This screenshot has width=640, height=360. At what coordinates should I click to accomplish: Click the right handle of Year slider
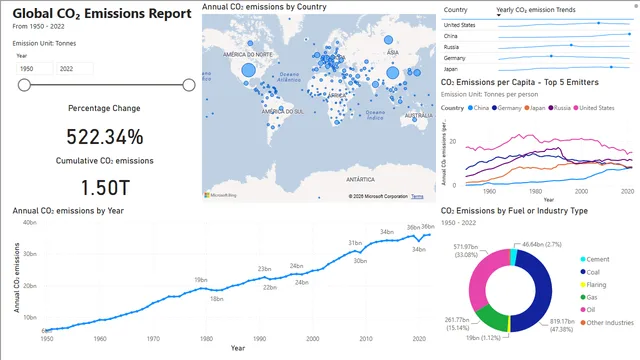(x=189, y=85)
